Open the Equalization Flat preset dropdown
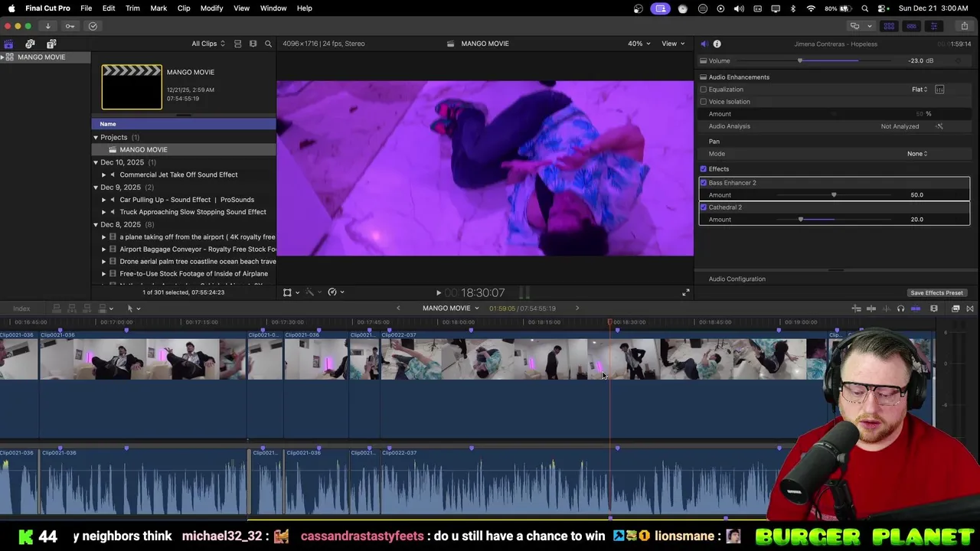 click(x=920, y=90)
